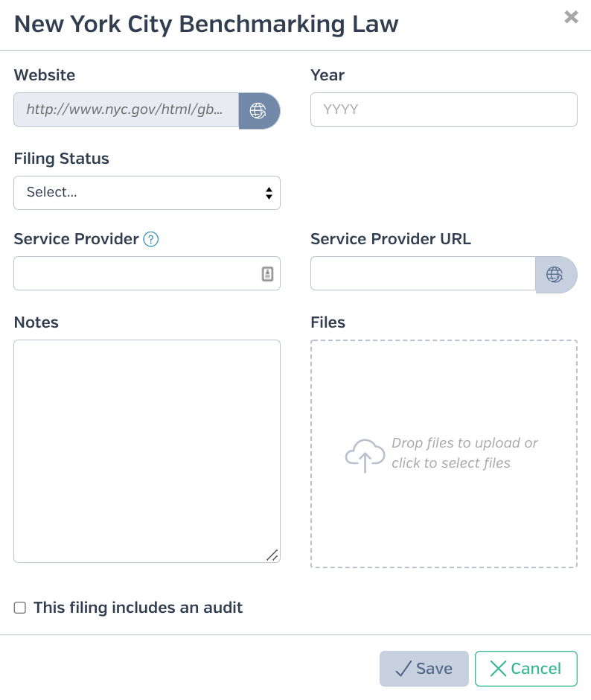Focus the Service Provider URL field
591x700 pixels.
(x=424, y=273)
